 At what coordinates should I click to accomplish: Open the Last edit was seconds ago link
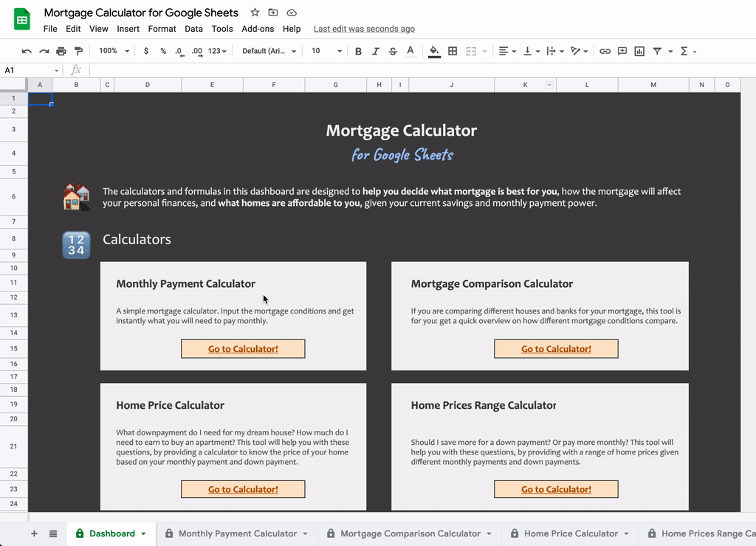[x=364, y=29]
